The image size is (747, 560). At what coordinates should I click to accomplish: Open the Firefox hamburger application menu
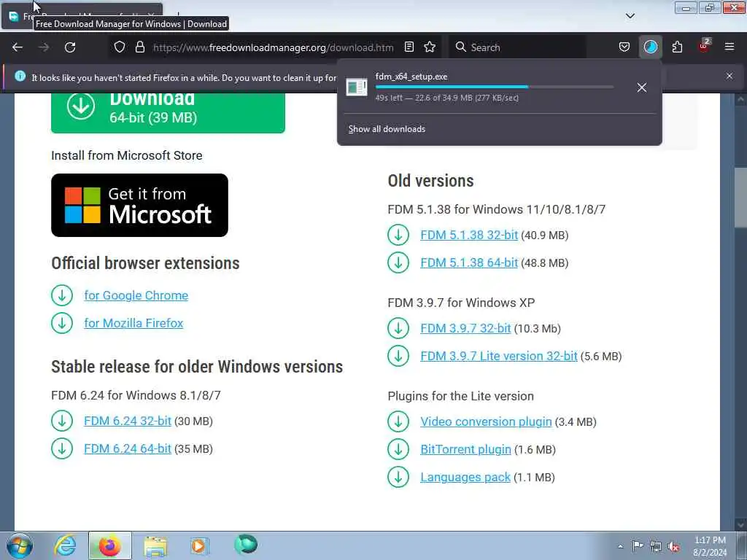click(x=729, y=47)
